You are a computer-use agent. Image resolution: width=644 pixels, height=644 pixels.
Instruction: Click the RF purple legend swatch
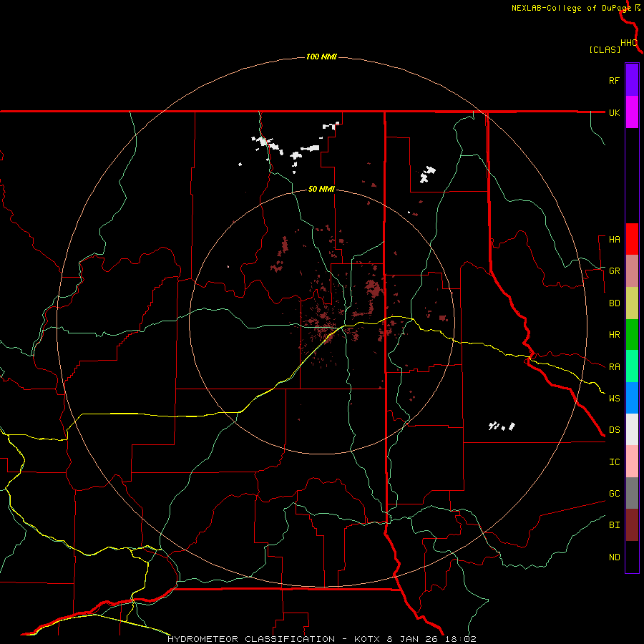(632, 79)
